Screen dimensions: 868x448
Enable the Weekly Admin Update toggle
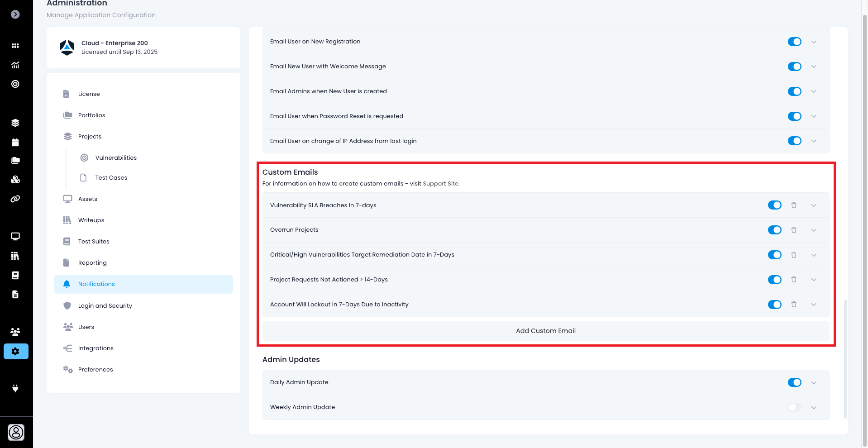pos(794,407)
